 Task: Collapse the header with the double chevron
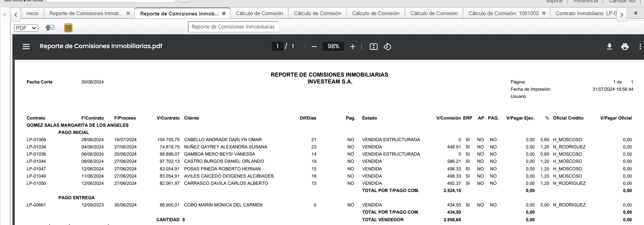[x=636, y=13]
